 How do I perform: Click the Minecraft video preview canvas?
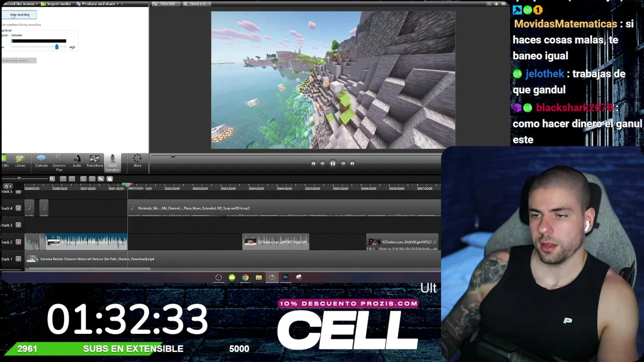tap(333, 80)
